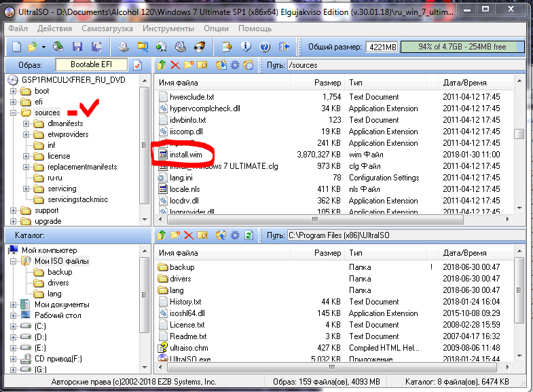Delete the selected file from the image
Viewport: 533px width, 392px height.
[x=175, y=65]
